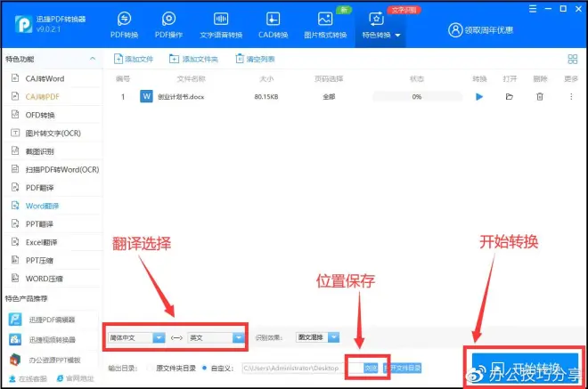This screenshot has width=588, height=389.
Task: Open 迅捷视频转换器 recommended product
Action: pos(42,339)
